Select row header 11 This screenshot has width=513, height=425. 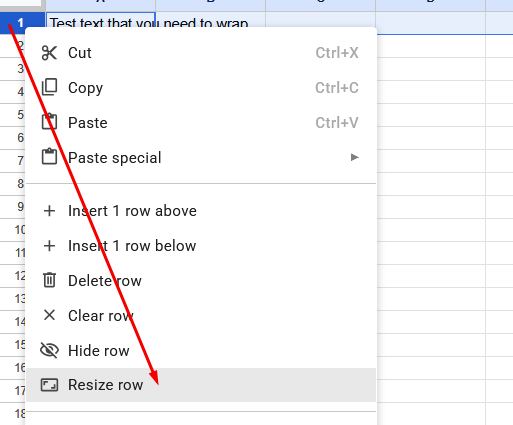coord(13,253)
